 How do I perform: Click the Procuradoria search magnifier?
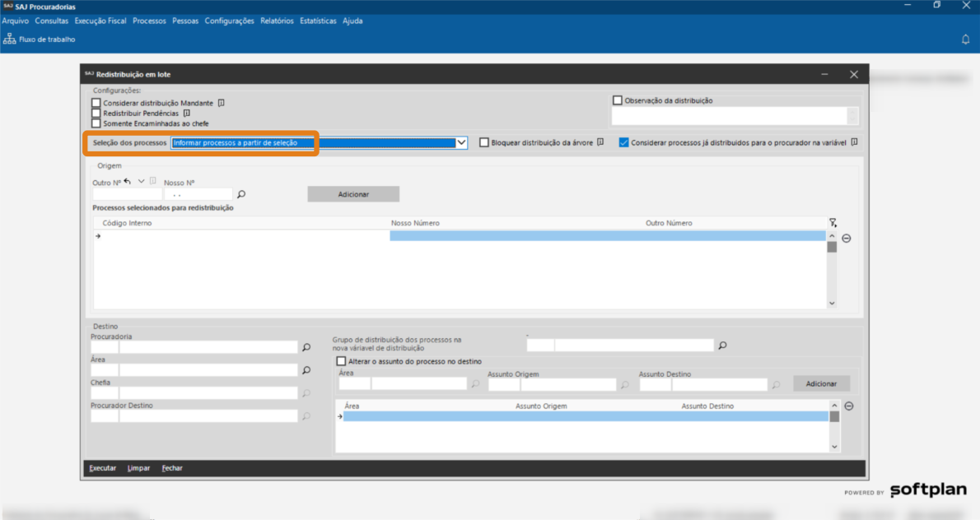click(306, 347)
